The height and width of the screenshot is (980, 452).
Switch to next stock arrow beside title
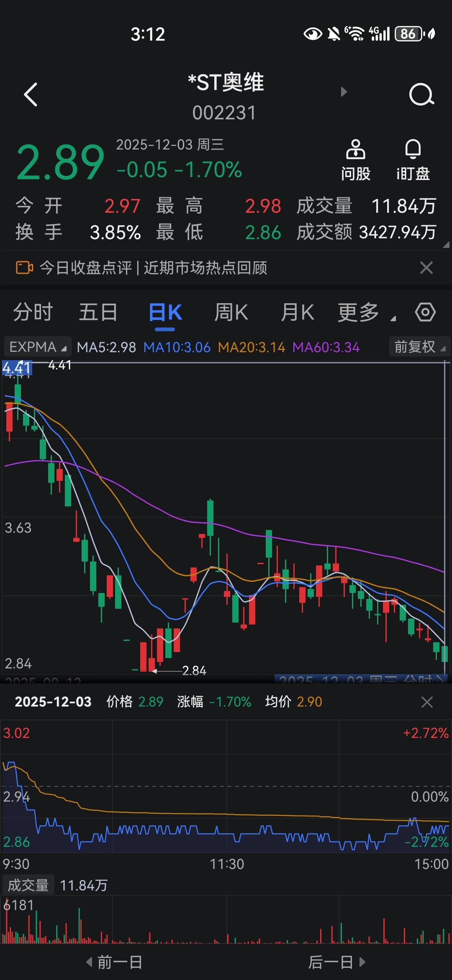click(x=344, y=92)
